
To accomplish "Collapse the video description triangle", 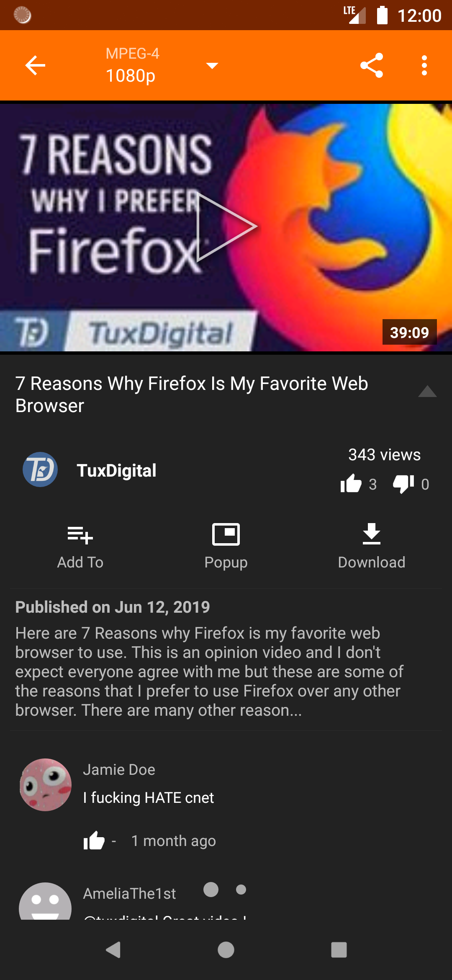I will tap(427, 392).
